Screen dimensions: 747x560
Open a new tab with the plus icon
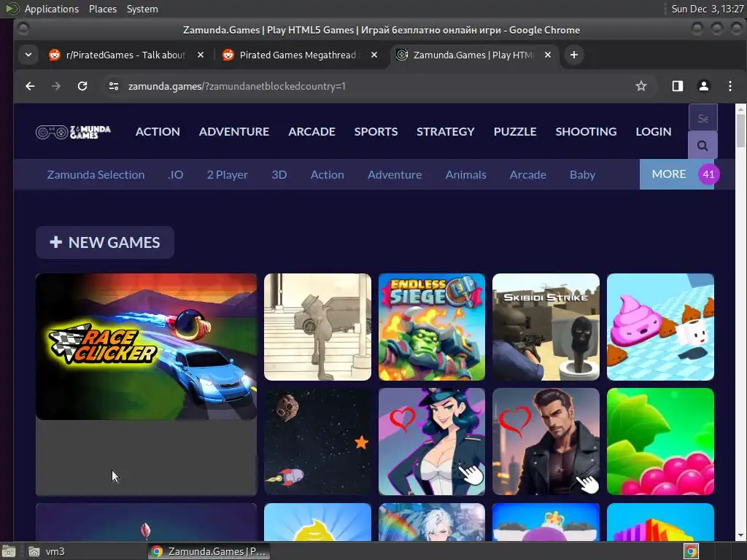[574, 55]
